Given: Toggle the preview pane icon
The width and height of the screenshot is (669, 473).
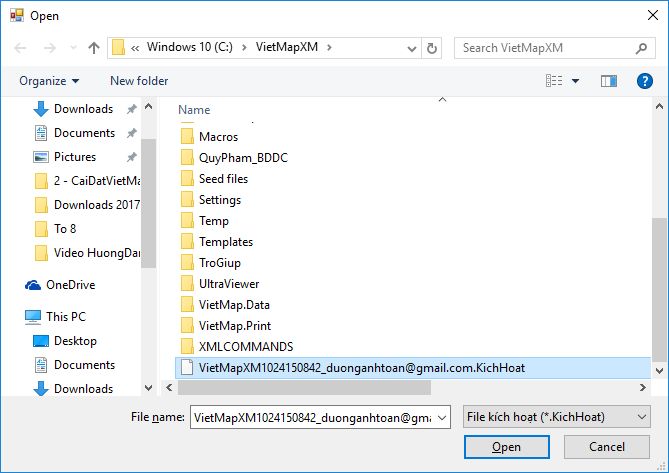Looking at the screenshot, I should (608, 81).
